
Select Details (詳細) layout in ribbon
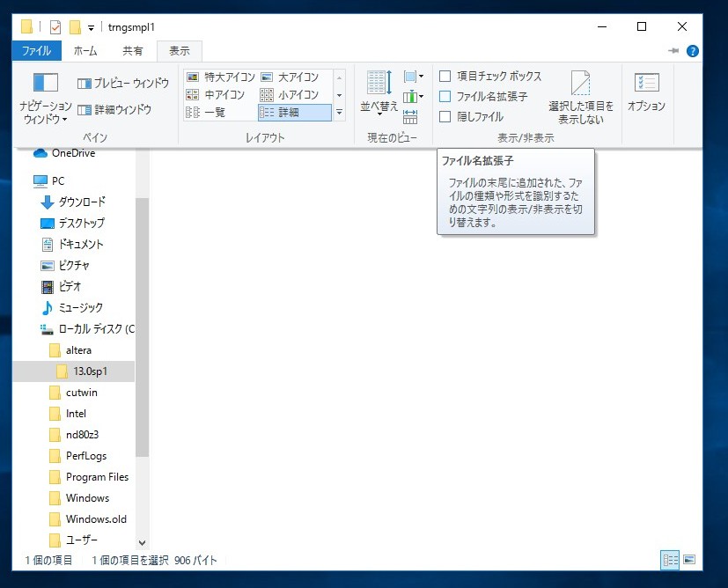(x=294, y=113)
